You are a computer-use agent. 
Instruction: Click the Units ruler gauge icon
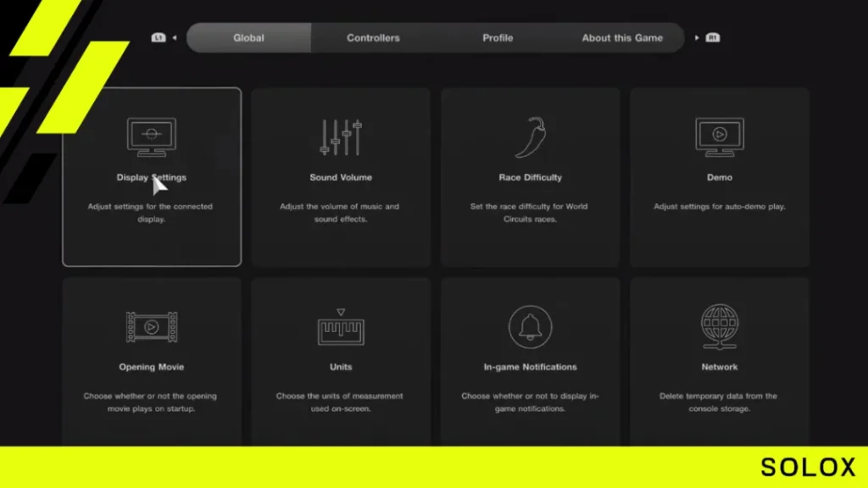pyautogui.click(x=341, y=327)
